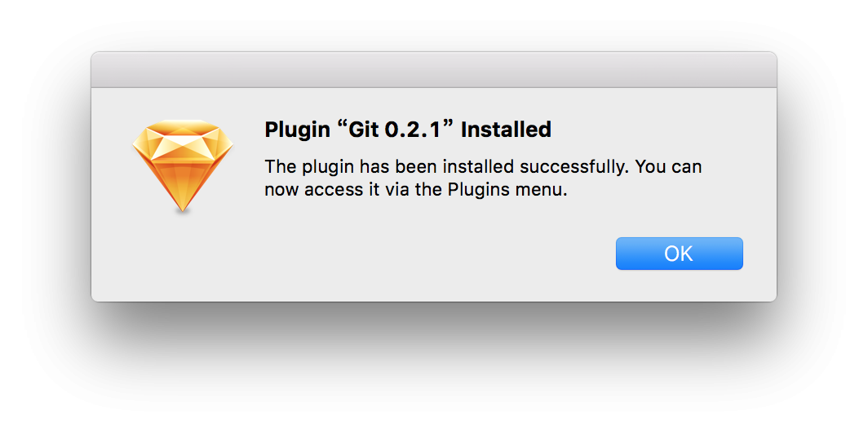Dismiss the plugin installed alert with OK

[x=680, y=253]
